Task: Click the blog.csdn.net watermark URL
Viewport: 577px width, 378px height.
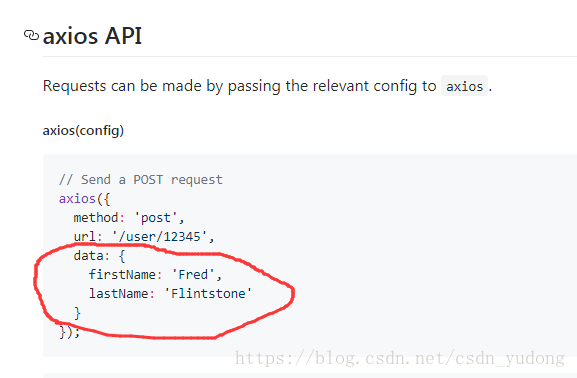Action: point(400,358)
